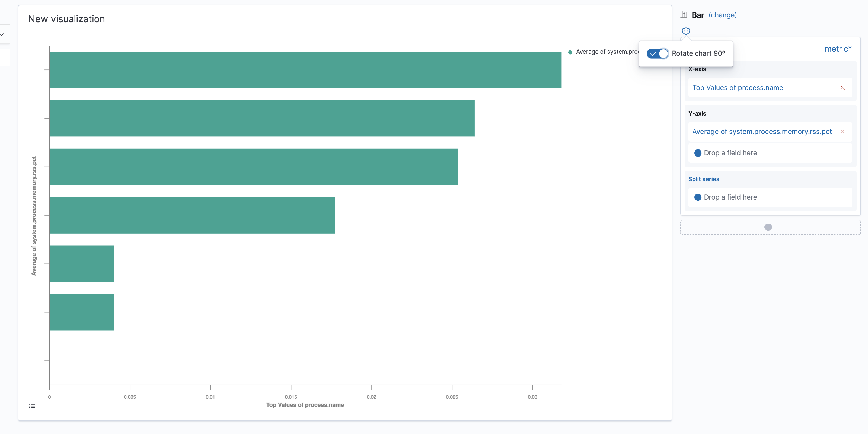Click the plus icon at bottom panel

(768, 227)
